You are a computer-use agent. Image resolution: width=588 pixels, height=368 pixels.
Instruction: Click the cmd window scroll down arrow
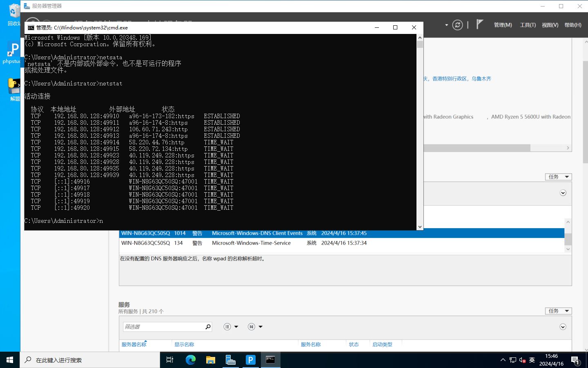pyautogui.click(x=420, y=227)
